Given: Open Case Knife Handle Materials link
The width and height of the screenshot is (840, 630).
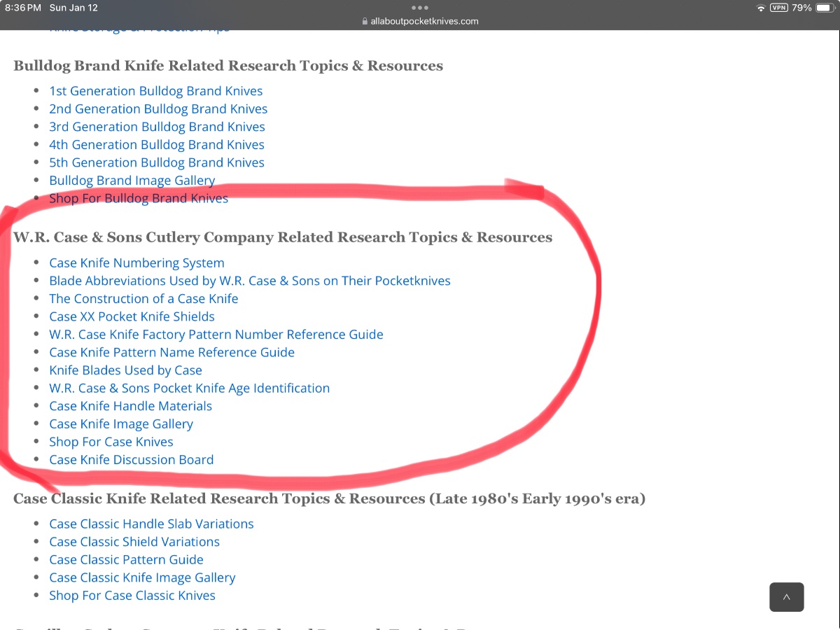Looking at the screenshot, I should pos(130,406).
